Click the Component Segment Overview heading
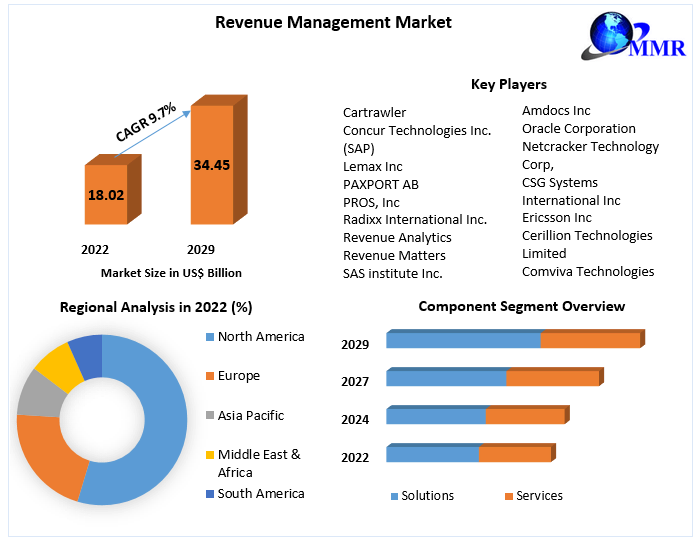Image resolution: width=700 pixels, height=544 pixels. pyautogui.click(x=521, y=306)
